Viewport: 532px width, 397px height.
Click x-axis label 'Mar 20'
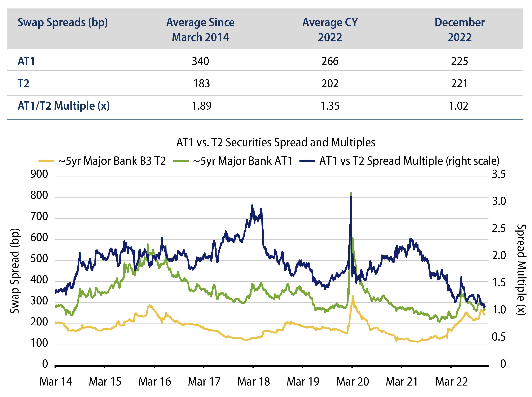point(353,382)
